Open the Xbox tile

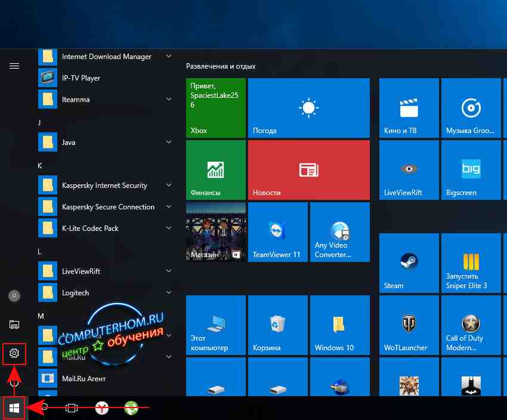[216, 108]
